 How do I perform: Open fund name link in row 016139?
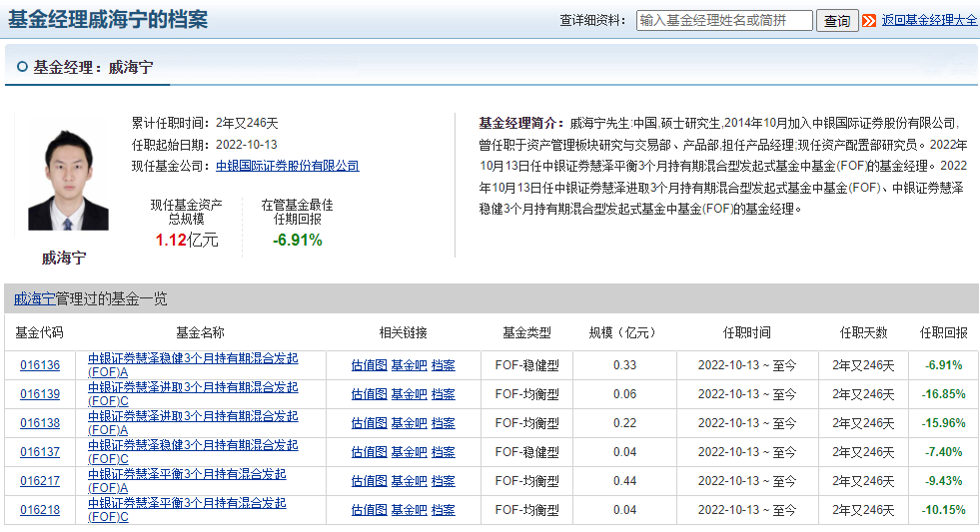tap(193, 394)
